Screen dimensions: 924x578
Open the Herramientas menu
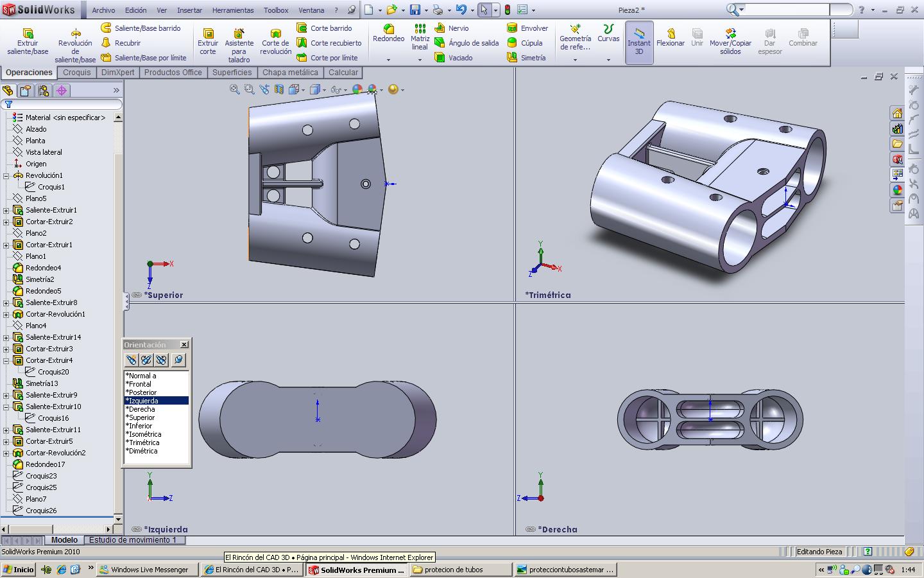pyautogui.click(x=233, y=10)
